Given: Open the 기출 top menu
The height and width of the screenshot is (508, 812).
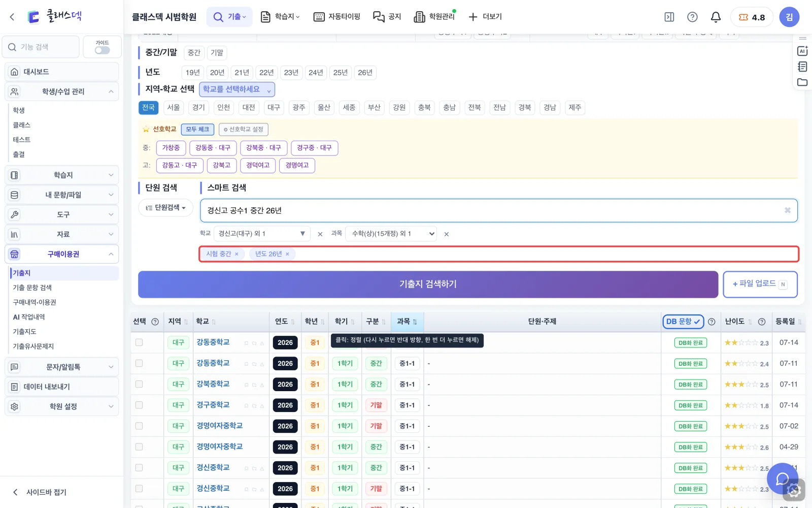Looking at the screenshot, I should tap(229, 17).
